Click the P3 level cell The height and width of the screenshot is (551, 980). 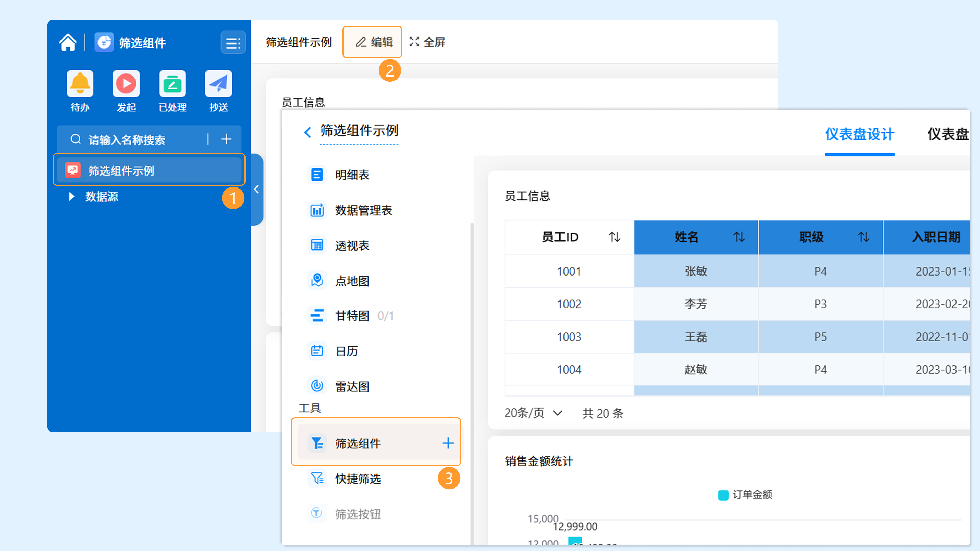pyautogui.click(x=820, y=304)
